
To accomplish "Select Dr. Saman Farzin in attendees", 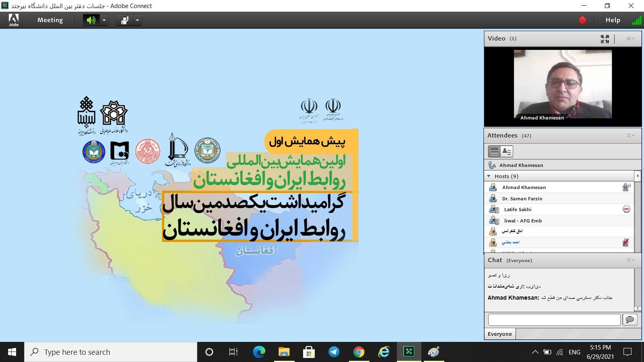I will pos(522,199).
